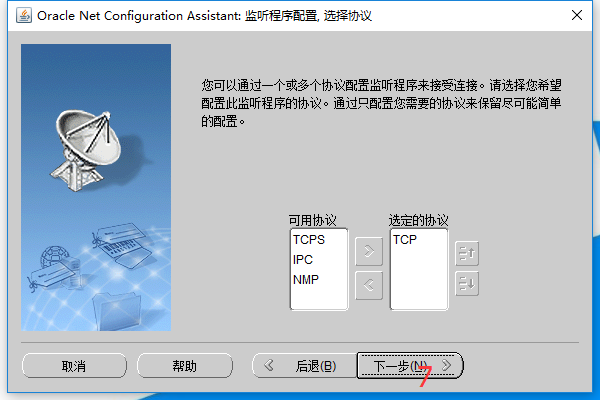Proceed with 下一步(N) button
This screenshot has height=400, width=600.
coord(410,366)
